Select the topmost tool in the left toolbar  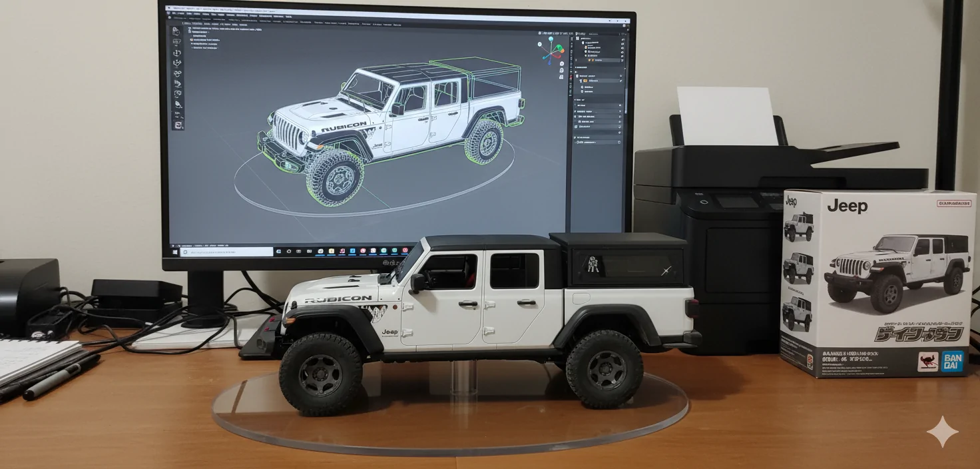[x=176, y=31]
